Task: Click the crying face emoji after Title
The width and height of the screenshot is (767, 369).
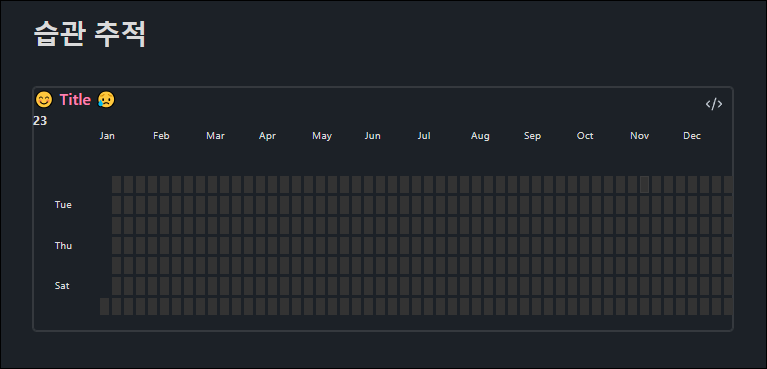Action: click(x=106, y=99)
